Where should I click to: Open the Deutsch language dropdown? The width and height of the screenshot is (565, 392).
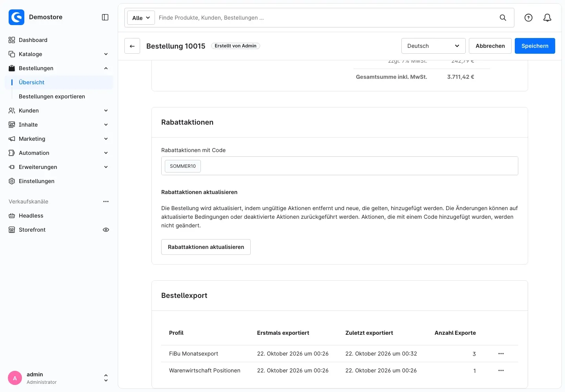point(433,46)
